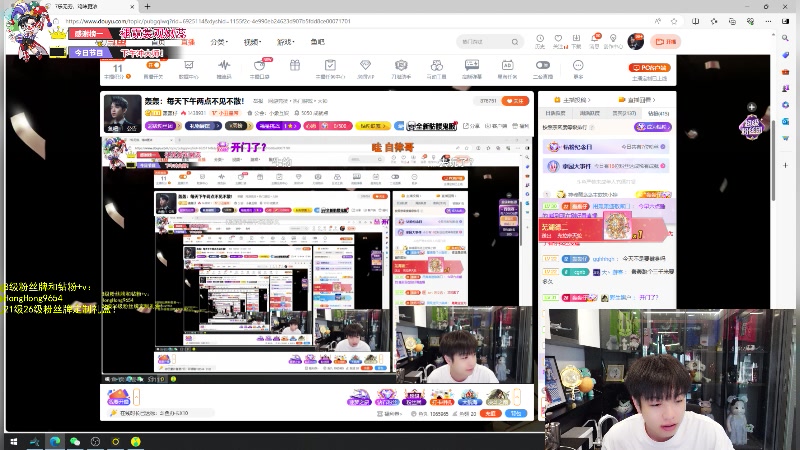The height and width of the screenshot is (450, 800).
Task: Click the orange 关注 follow button
Action: [x=515, y=101]
